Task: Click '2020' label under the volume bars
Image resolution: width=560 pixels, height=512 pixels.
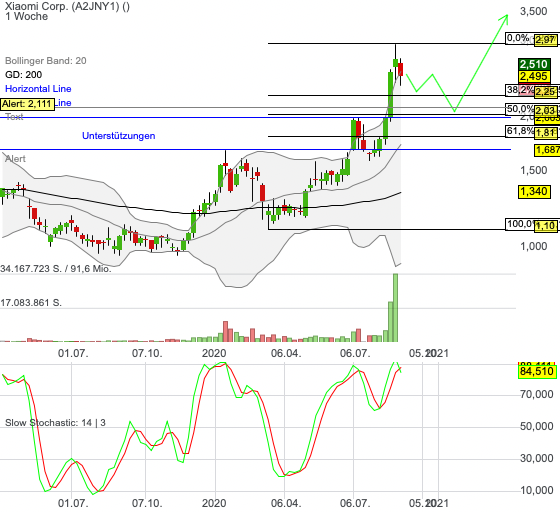Action: 214,353
